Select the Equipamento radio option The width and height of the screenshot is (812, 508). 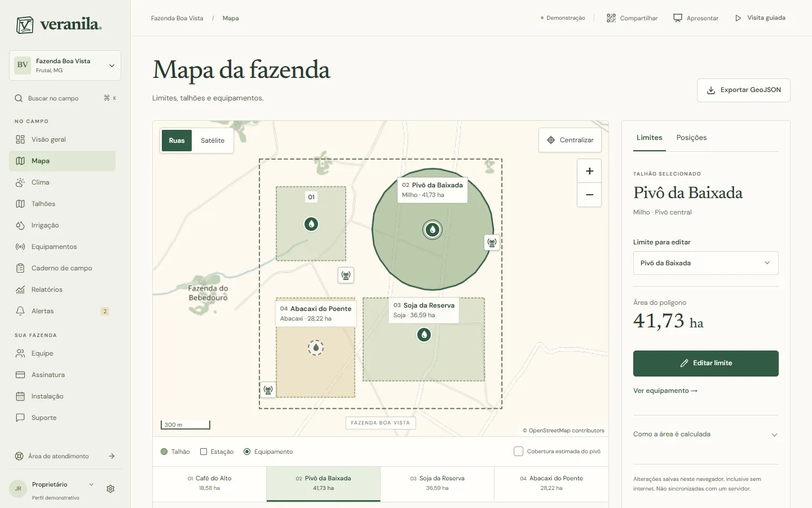coord(247,452)
